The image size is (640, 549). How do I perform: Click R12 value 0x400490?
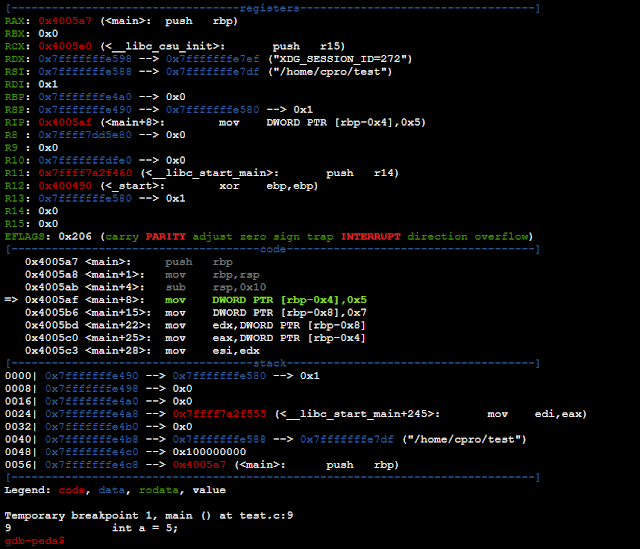point(65,186)
